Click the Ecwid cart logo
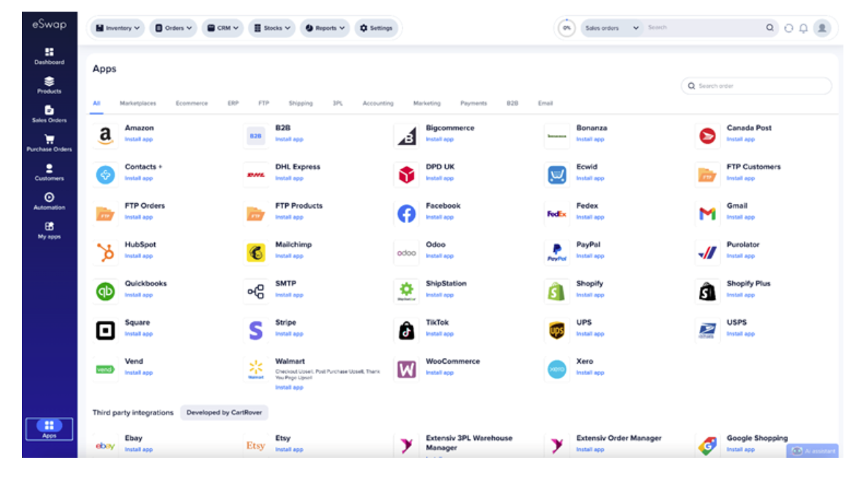This screenshot has width=868, height=483. [557, 175]
